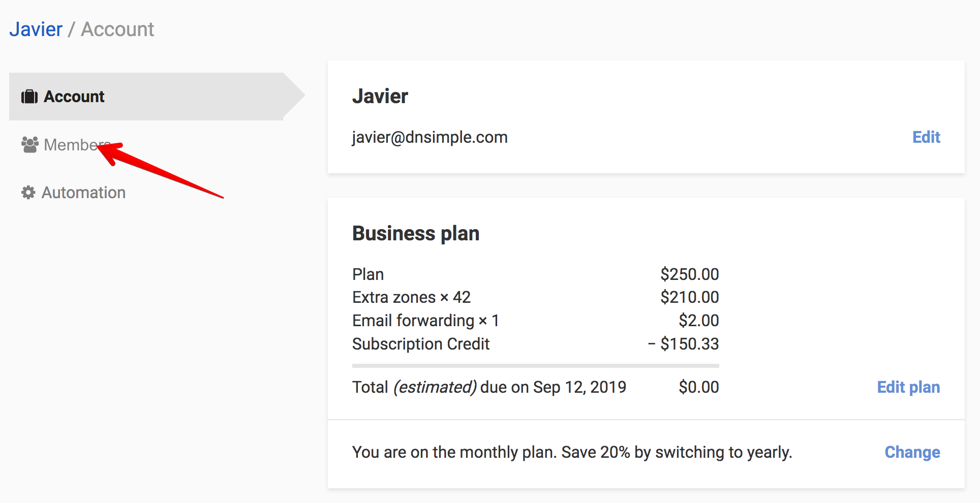Click the Members people group icon
Image resolution: width=980 pixels, height=503 pixels.
click(30, 145)
